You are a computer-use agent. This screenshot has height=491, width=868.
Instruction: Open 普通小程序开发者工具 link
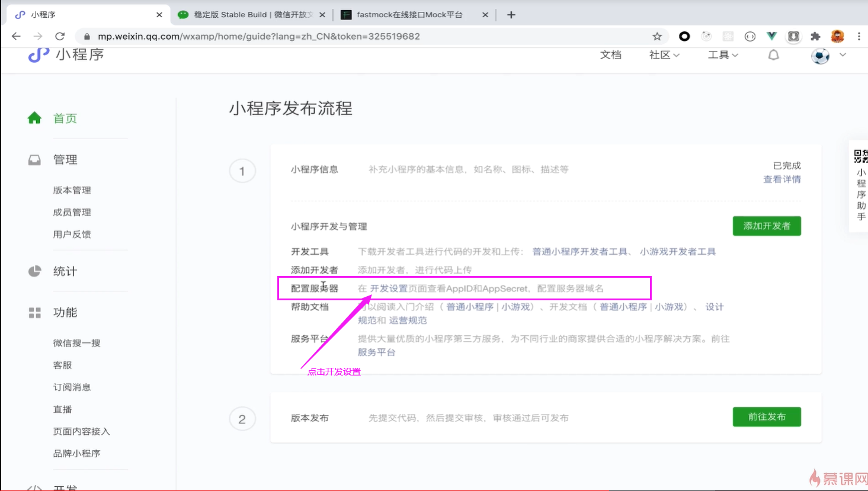[x=579, y=252]
